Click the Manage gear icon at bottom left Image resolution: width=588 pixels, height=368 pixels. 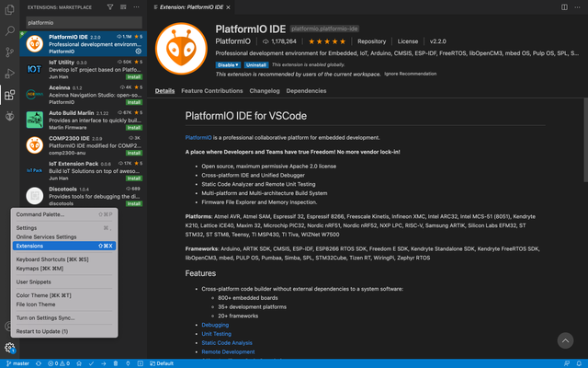pyautogui.click(x=10, y=348)
